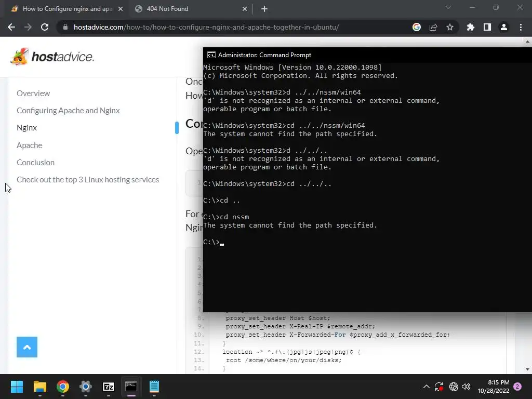
Task: Click the page scrollbar down arrow
Action: point(528,369)
